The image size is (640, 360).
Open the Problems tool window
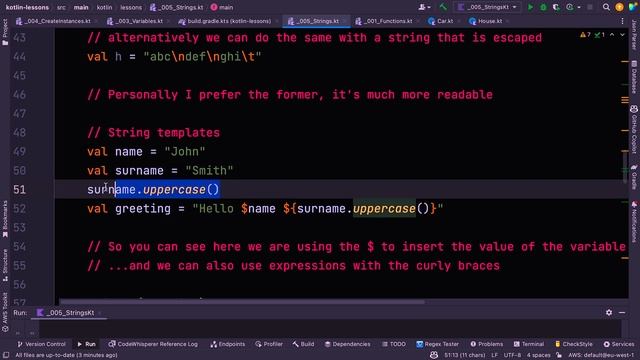pos(487,344)
